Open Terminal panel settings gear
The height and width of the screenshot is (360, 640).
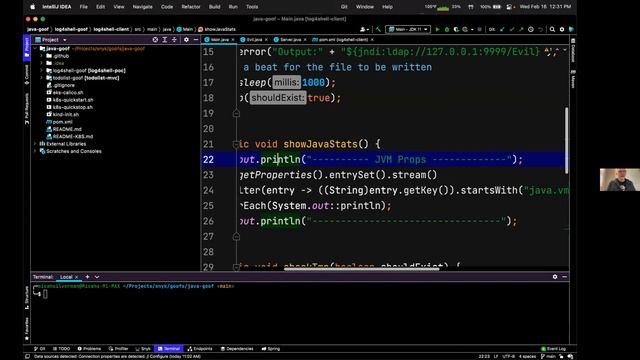pos(555,277)
